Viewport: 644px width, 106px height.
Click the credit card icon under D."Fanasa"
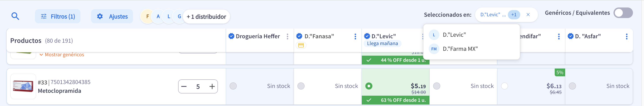pos(301,45)
